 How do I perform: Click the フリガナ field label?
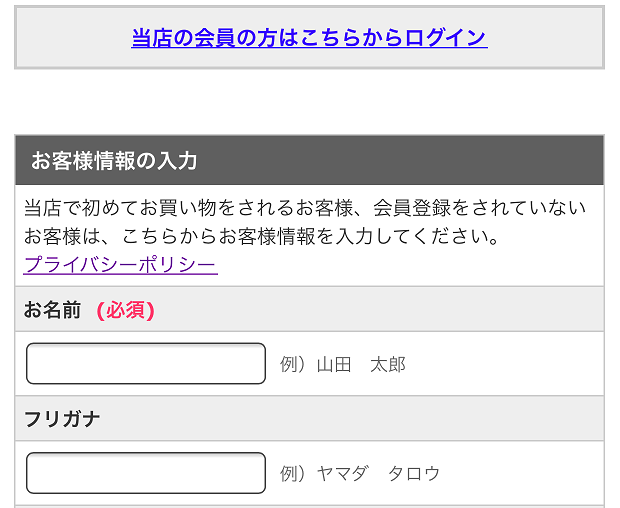click(x=62, y=420)
